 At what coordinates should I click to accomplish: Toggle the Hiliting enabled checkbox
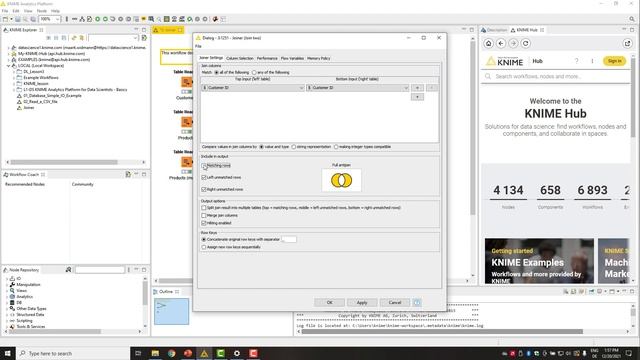[204, 223]
